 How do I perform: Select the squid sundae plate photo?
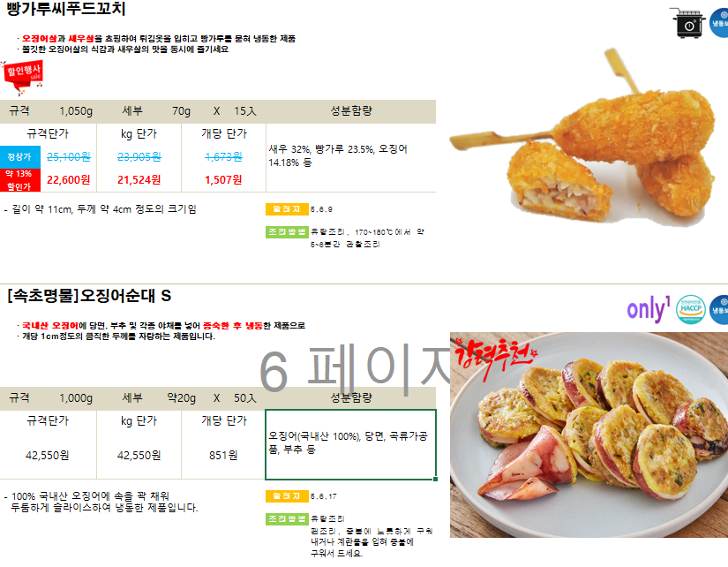tap(589, 435)
